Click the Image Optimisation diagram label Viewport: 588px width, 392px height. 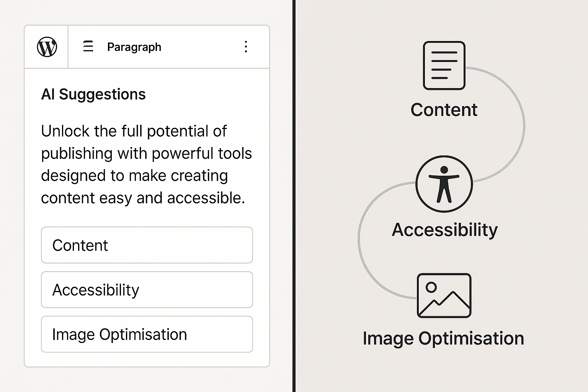(x=443, y=339)
